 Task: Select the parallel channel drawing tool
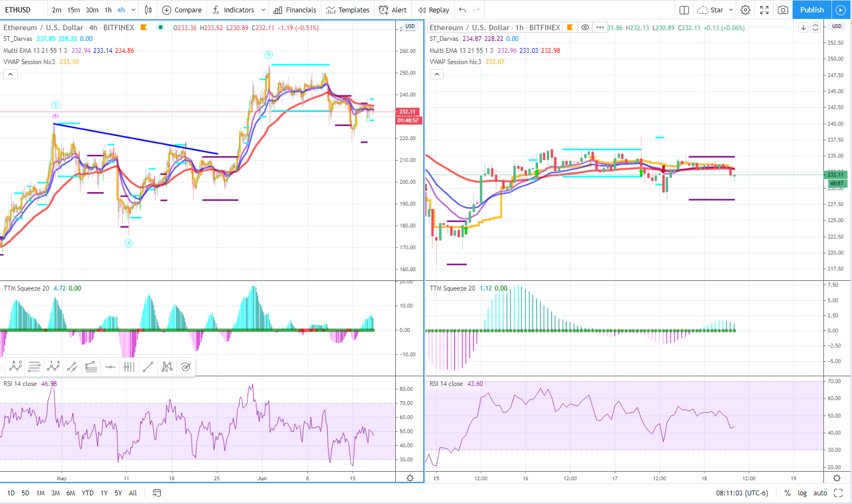(x=72, y=367)
